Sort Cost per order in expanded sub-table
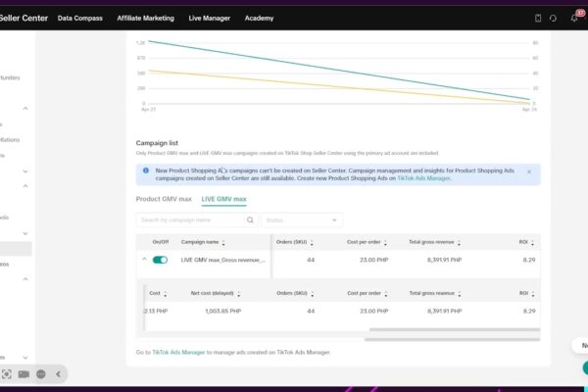This screenshot has height=392, width=588. pos(385,294)
